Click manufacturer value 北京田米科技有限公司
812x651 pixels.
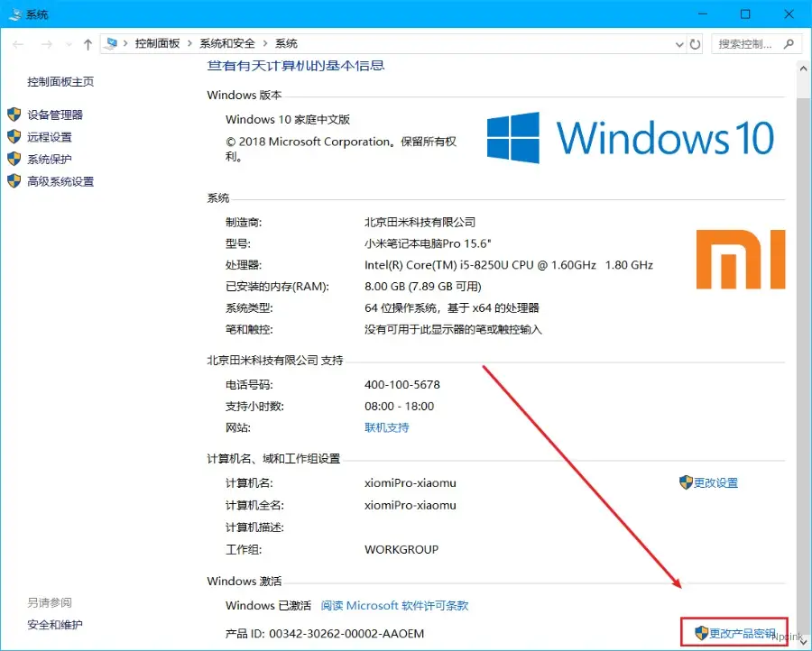420,222
